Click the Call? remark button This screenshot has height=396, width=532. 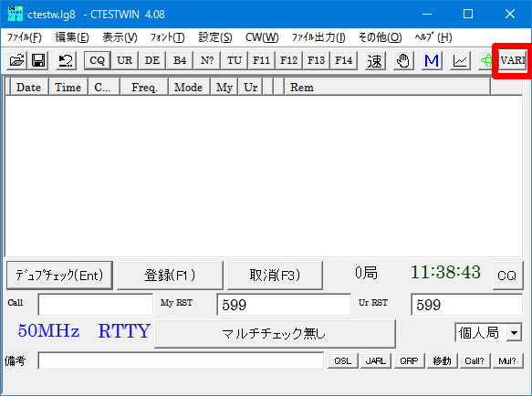(x=475, y=360)
